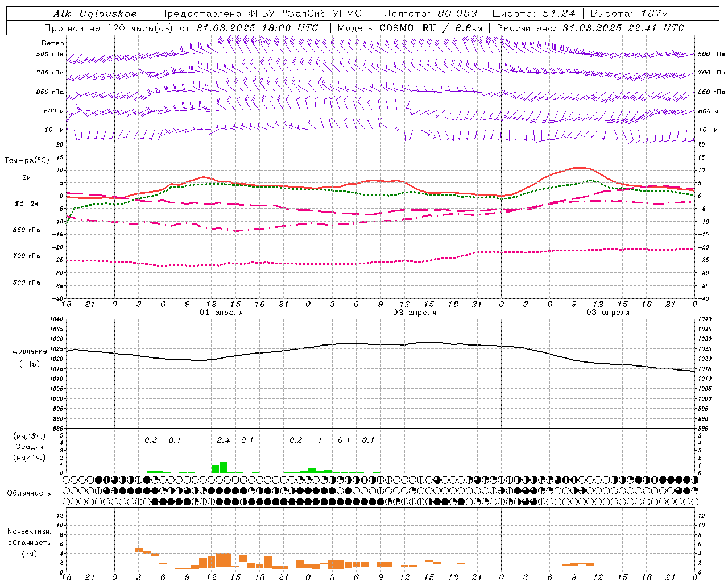
Task: Click the Конвективн. convective cloud label
Action: coord(29,531)
